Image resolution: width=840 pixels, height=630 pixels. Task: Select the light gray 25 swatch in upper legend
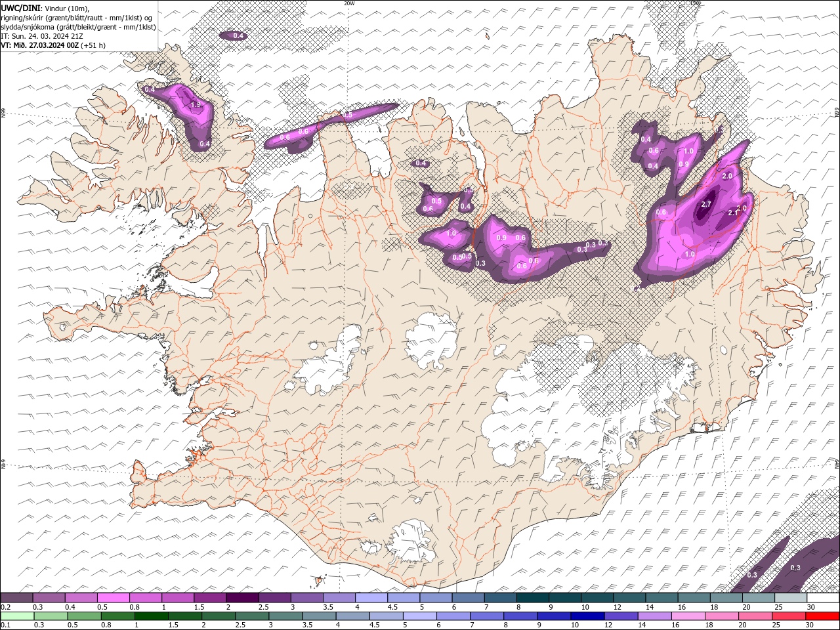click(791, 598)
